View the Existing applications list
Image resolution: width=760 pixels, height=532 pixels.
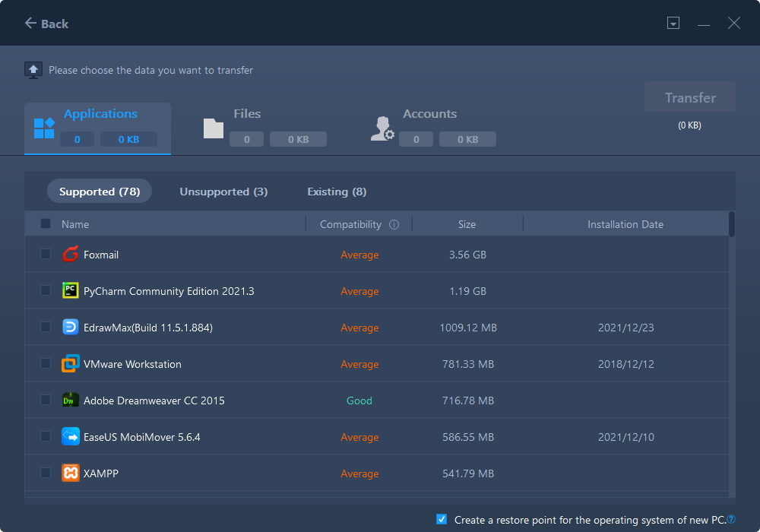click(x=337, y=192)
